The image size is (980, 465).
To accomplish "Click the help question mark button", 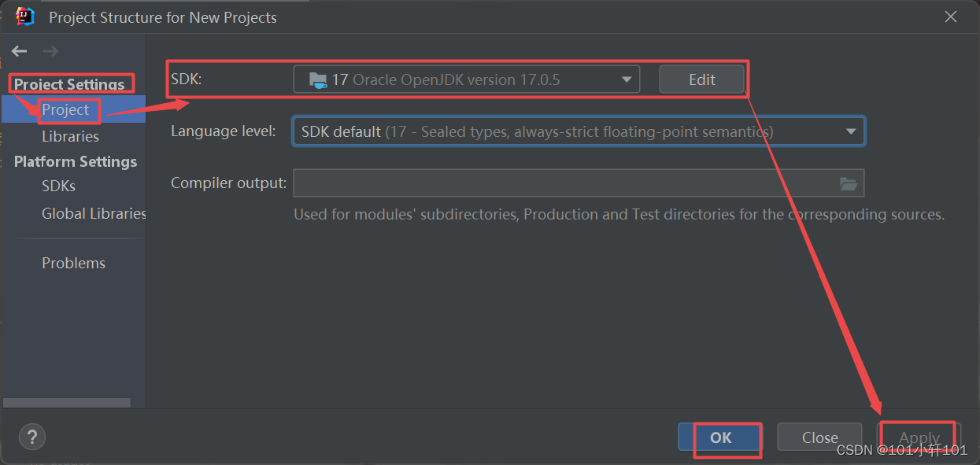I will [x=32, y=437].
